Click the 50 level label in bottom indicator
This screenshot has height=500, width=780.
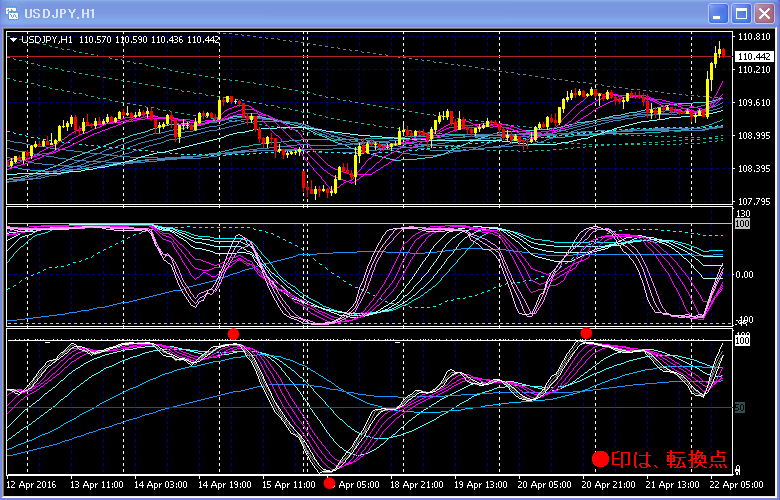[x=740, y=408]
